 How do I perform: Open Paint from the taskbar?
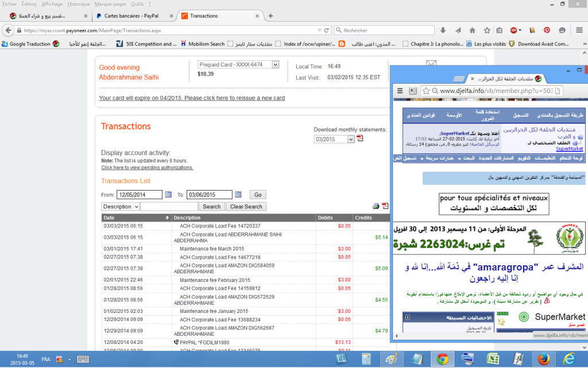tap(392, 359)
